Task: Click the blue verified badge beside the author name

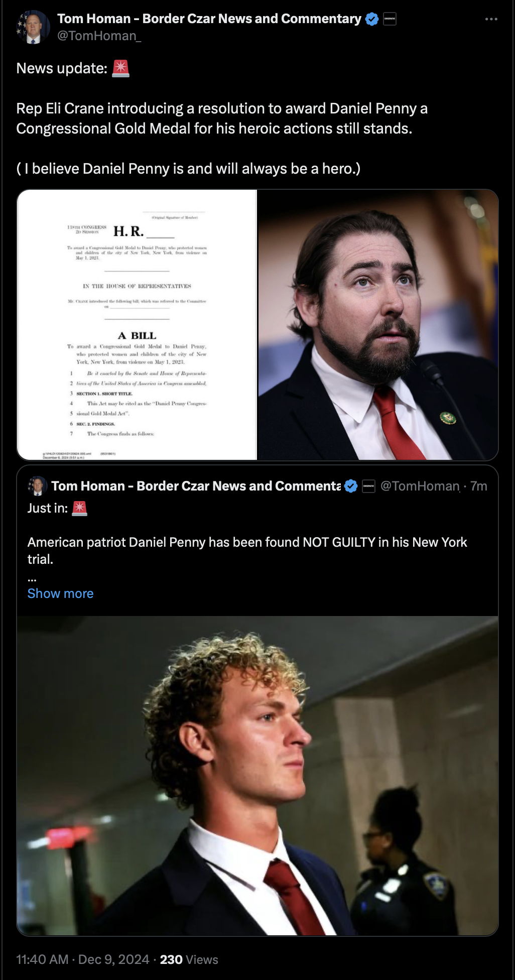Action: [372, 19]
